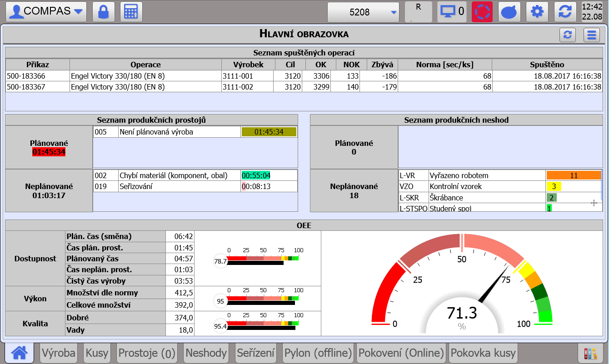Click the padlock lock icon
The height and width of the screenshot is (364, 609).
pos(104,11)
